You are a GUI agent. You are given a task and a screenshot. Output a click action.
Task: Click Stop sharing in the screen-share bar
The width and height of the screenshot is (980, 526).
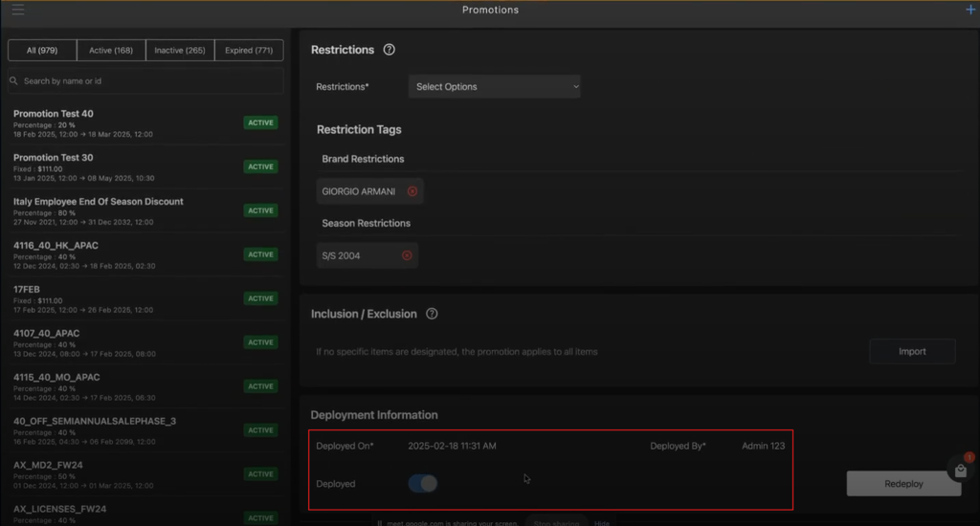click(x=556, y=523)
